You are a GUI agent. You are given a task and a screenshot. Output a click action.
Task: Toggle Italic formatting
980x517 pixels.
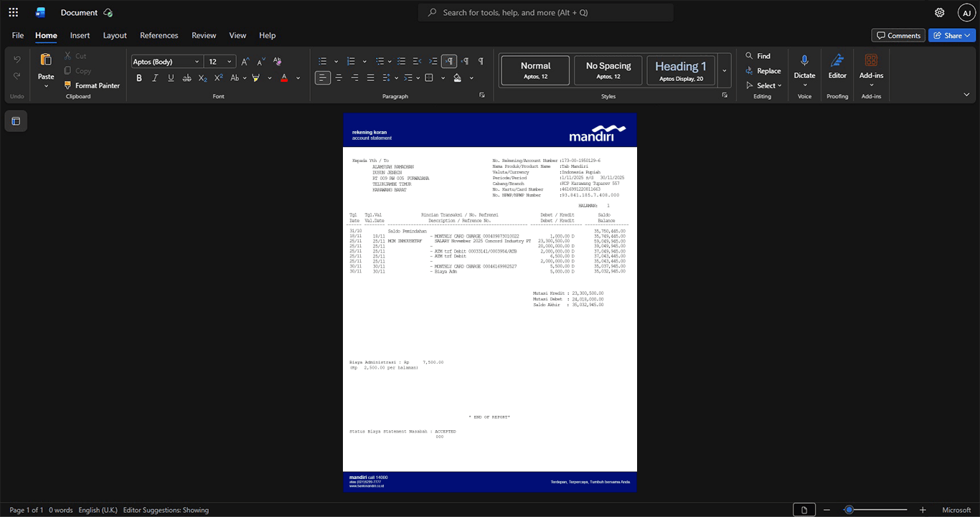(155, 77)
